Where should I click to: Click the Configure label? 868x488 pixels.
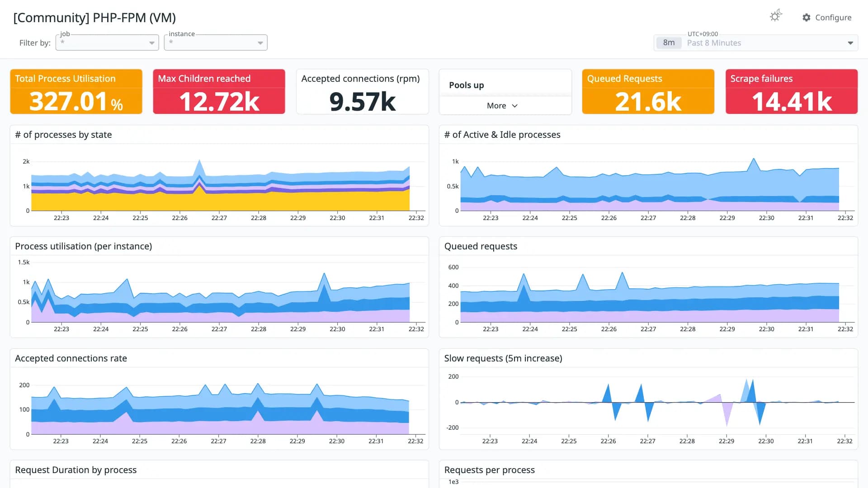[833, 18]
